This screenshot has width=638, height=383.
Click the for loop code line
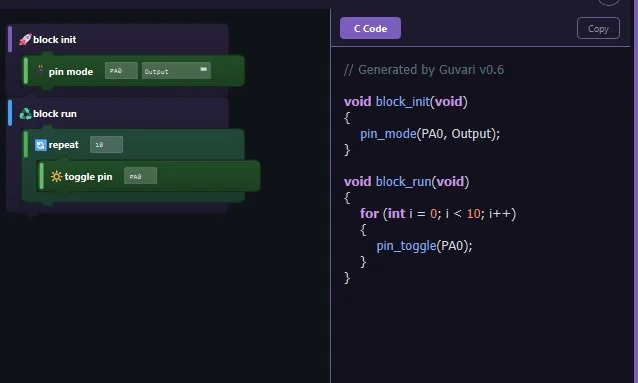438,213
